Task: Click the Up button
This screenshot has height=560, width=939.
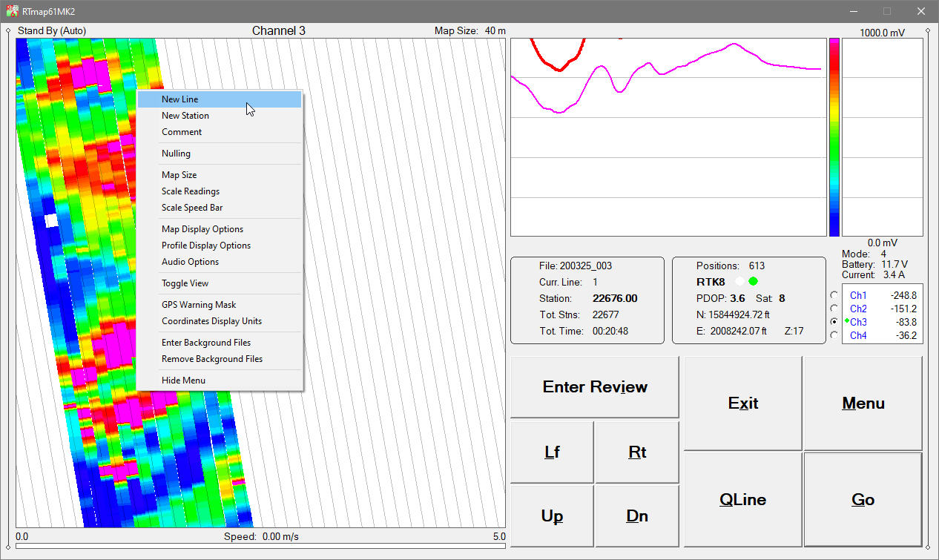Action: point(552,516)
